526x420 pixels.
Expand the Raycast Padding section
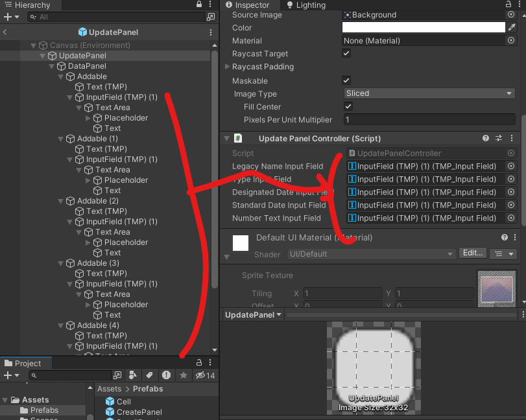(x=227, y=66)
